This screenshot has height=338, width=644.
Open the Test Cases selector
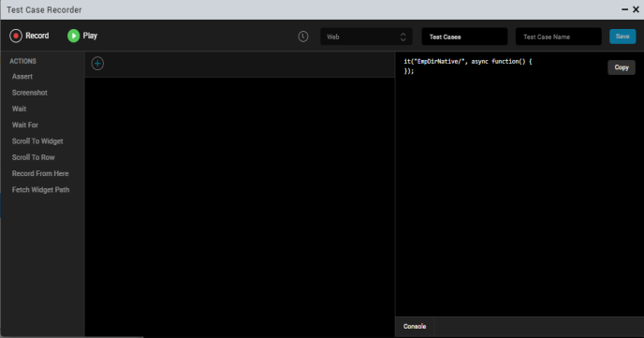click(464, 37)
